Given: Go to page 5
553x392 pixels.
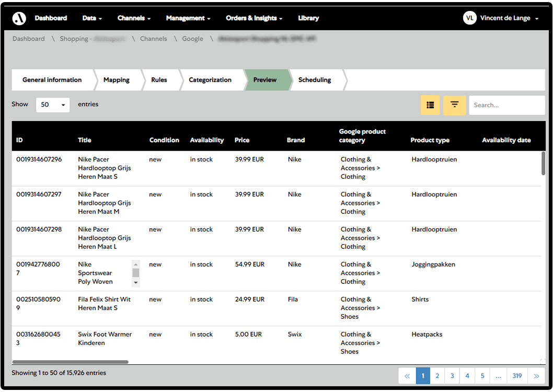Looking at the screenshot, I should tap(482, 376).
